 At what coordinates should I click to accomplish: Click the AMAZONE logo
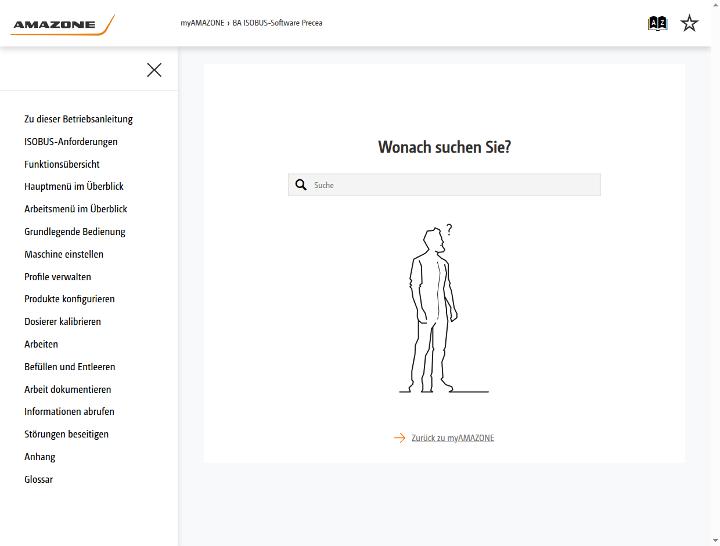(62, 24)
